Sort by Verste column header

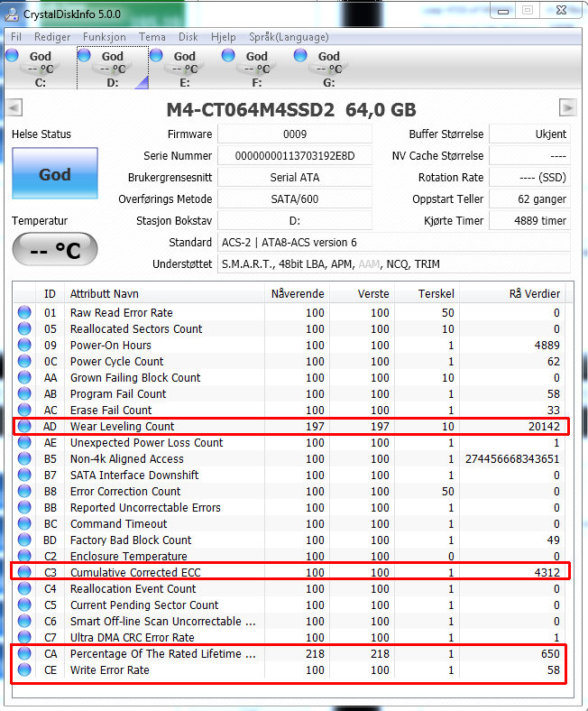(x=363, y=294)
